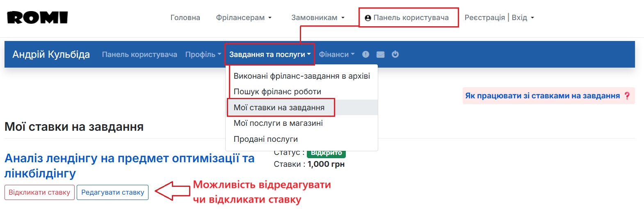Open Панель користувача in blue bar
Screen dimensions: 644x209
tap(139, 55)
